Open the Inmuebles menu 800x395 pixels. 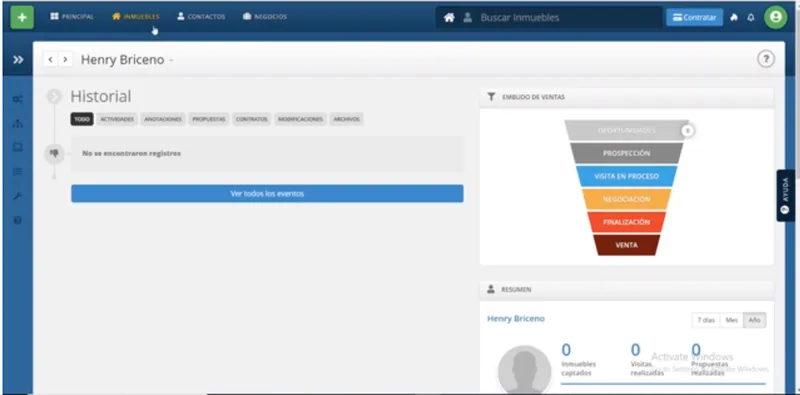136,17
